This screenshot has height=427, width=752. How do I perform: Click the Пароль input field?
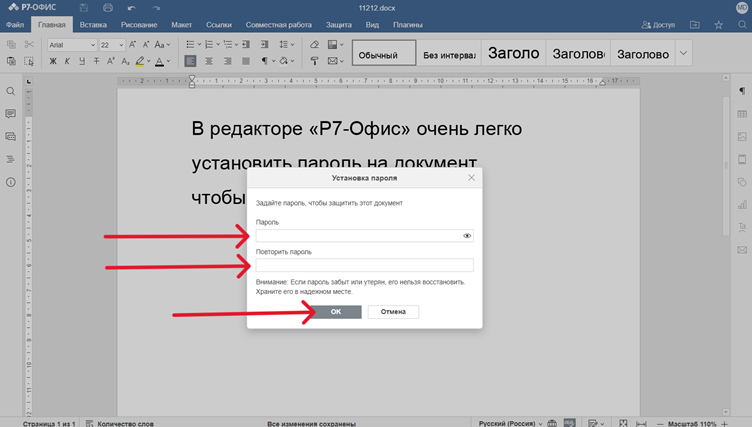358,236
